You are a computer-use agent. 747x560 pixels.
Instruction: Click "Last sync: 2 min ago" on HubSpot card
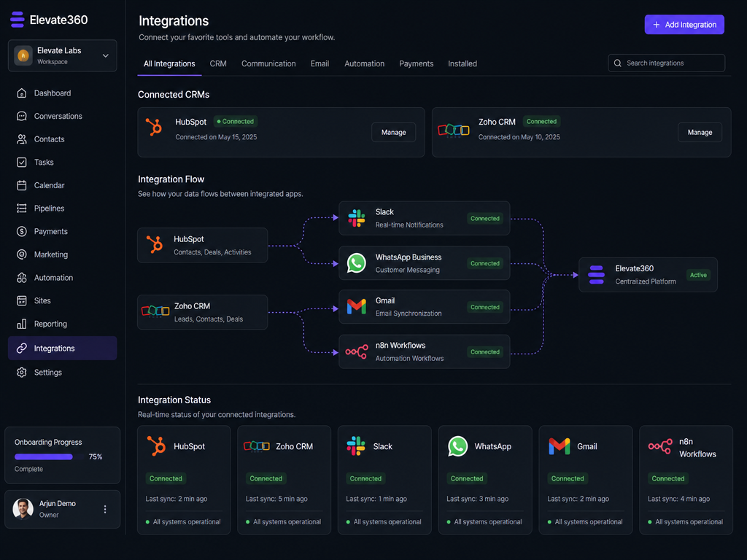pyautogui.click(x=177, y=499)
